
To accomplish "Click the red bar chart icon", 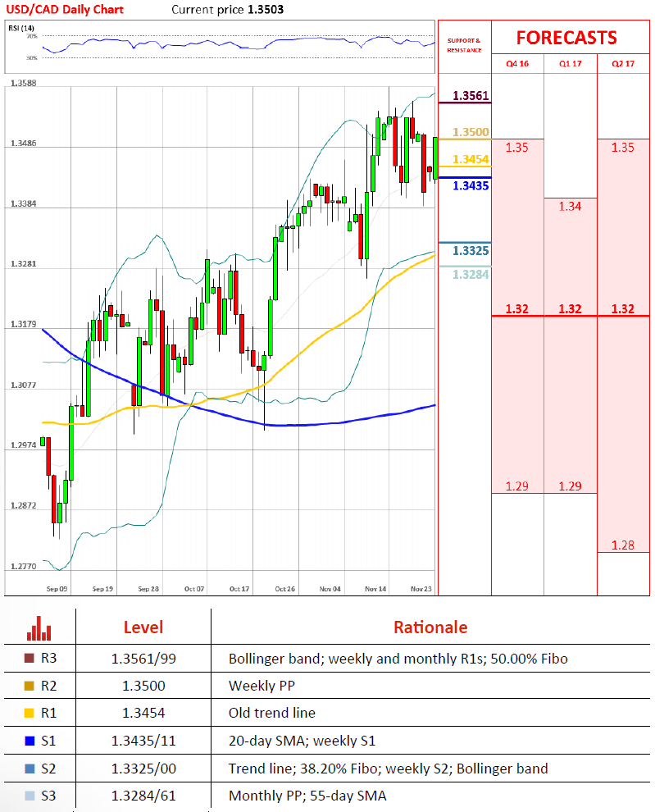I will [39, 627].
